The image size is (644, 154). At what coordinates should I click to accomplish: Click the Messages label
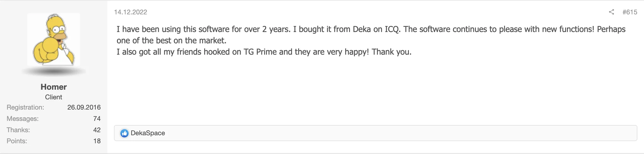pos(23,119)
